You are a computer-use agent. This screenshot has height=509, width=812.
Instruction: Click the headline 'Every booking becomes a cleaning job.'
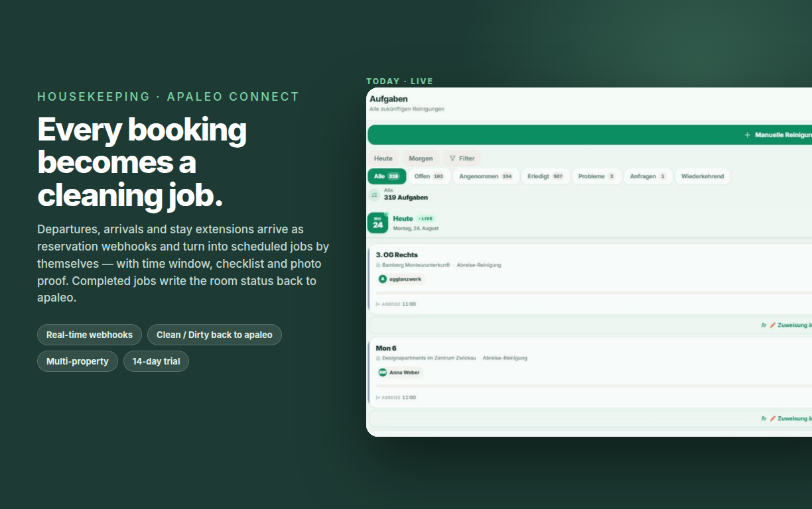pyautogui.click(x=142, y=162)
